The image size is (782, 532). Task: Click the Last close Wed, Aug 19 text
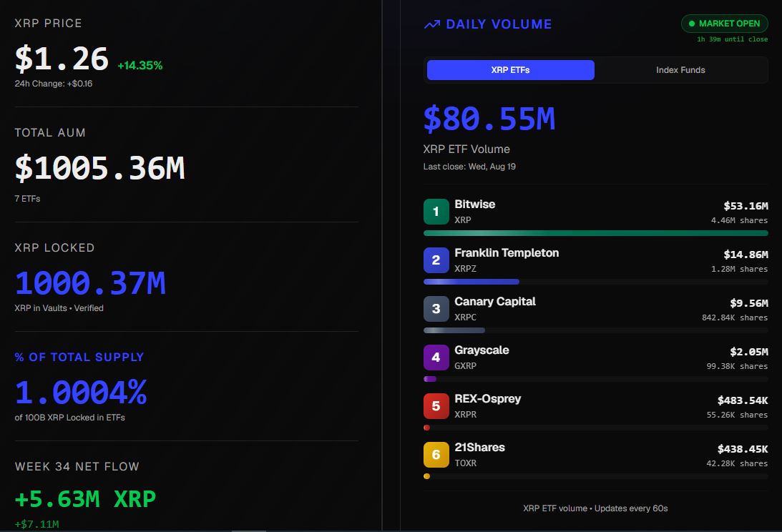(x=469, y=167)
